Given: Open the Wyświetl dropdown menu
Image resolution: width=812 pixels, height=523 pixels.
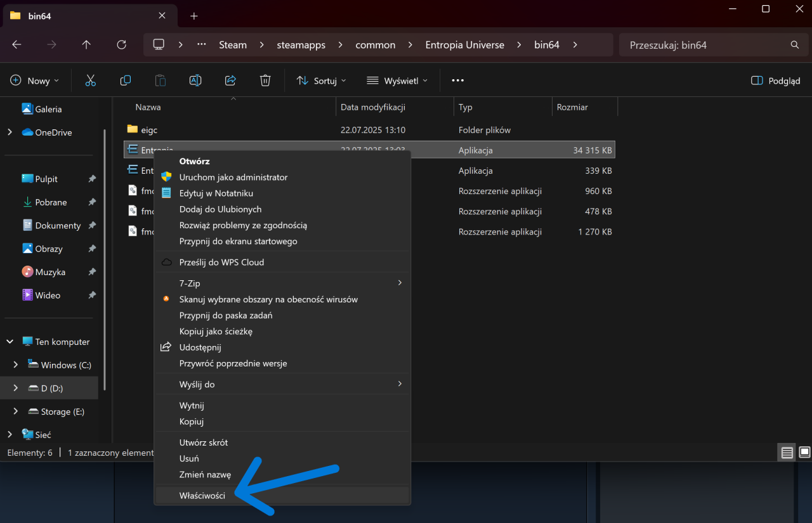Looking at the screenshot, I should point(398,81).
